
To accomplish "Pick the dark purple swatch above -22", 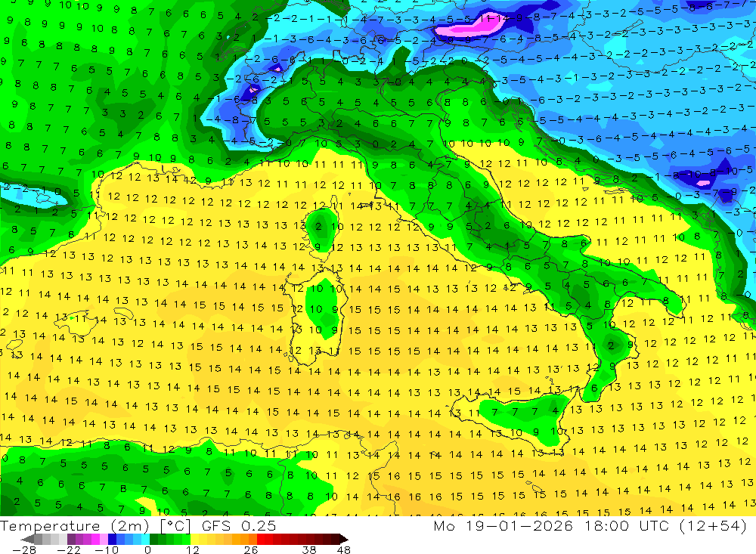I will 71,539.
